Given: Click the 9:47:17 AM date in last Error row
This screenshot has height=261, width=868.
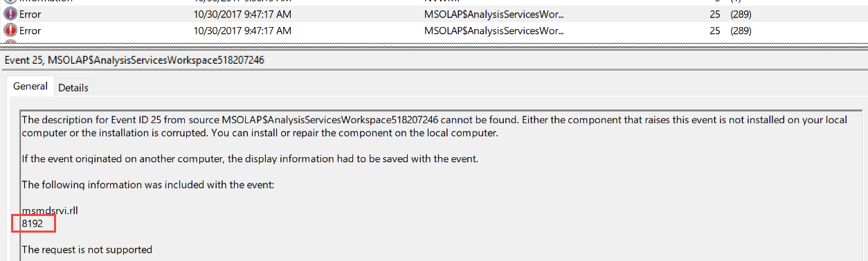Looking at the screenshot, I should [x=242, y=30].
